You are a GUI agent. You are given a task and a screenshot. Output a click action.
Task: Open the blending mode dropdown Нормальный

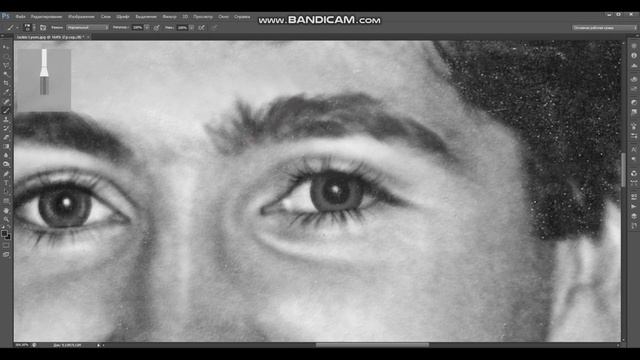(87, 27)
